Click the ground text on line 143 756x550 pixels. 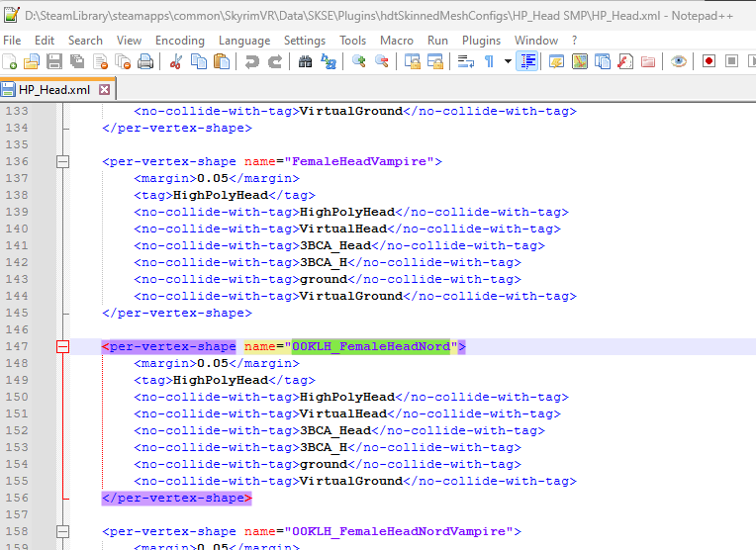click(324, 280)
